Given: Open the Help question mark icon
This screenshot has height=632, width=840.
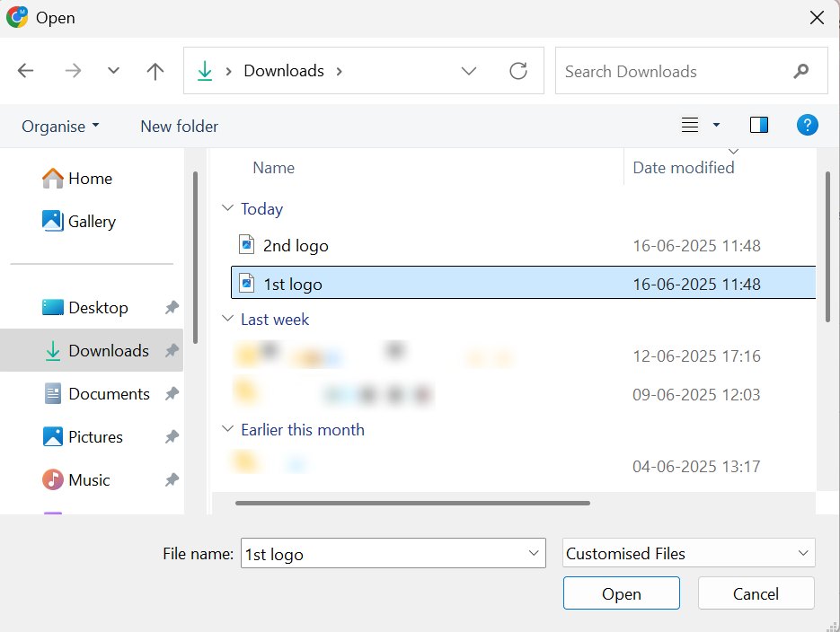Looking at the screenshot, I should point(807,126).
